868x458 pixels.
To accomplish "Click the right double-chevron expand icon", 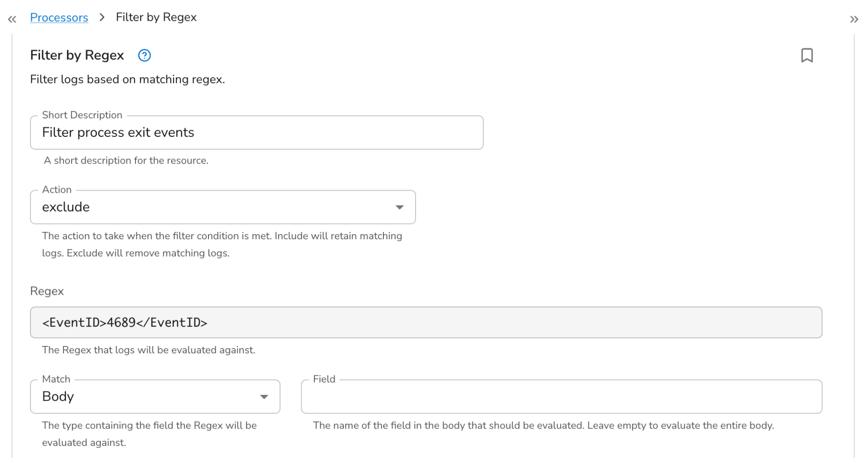I will [854, 19].
